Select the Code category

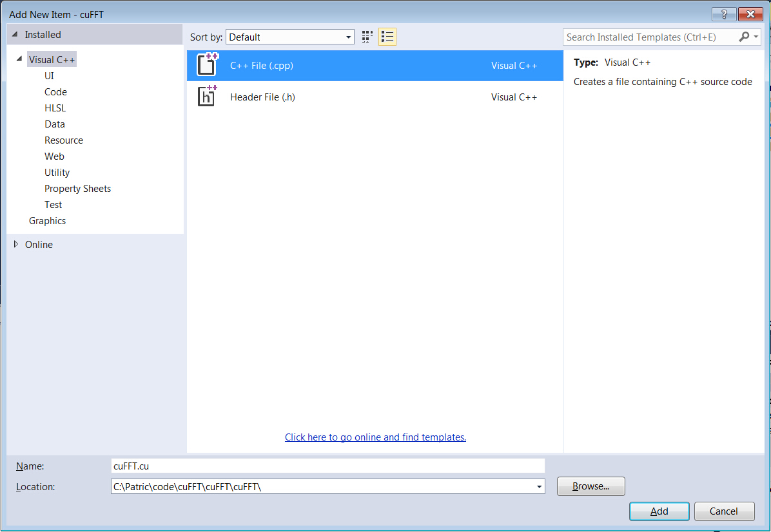[x=55, y=92]
